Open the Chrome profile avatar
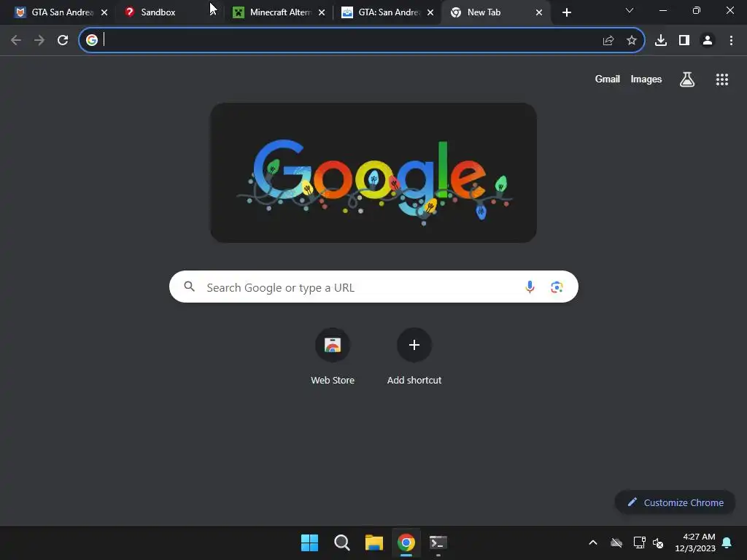Viewport: 747px width, 560px height. [x=708, y=41]
